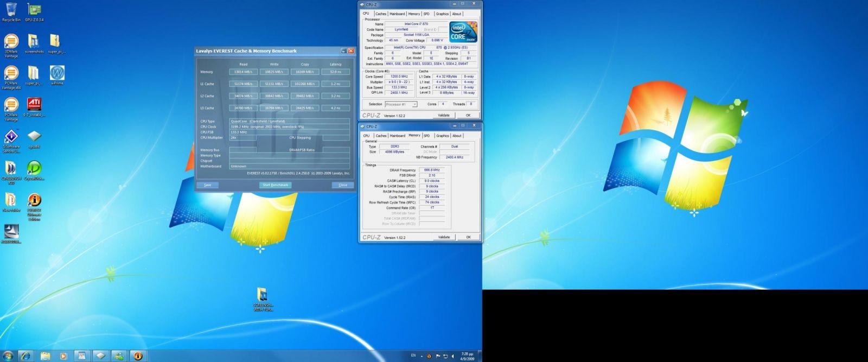Open the volume speaker icon in the tray

coord(453,356)
